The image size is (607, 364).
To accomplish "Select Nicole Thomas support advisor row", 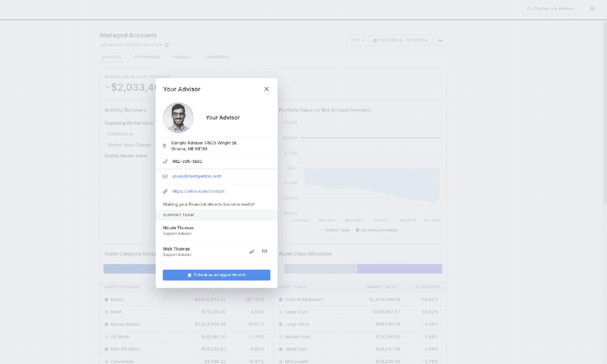I will [216, 231].
